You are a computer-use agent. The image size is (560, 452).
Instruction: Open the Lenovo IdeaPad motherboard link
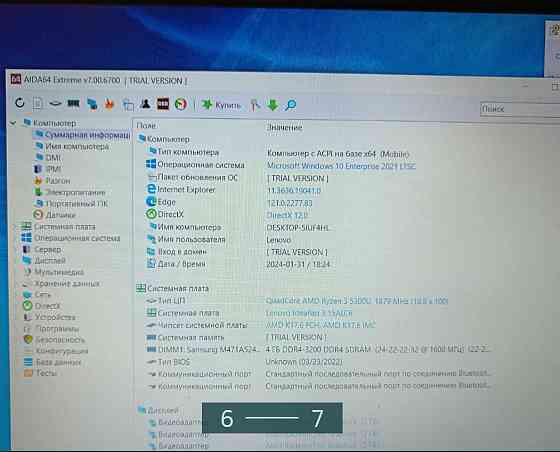[x=309, y=313]
